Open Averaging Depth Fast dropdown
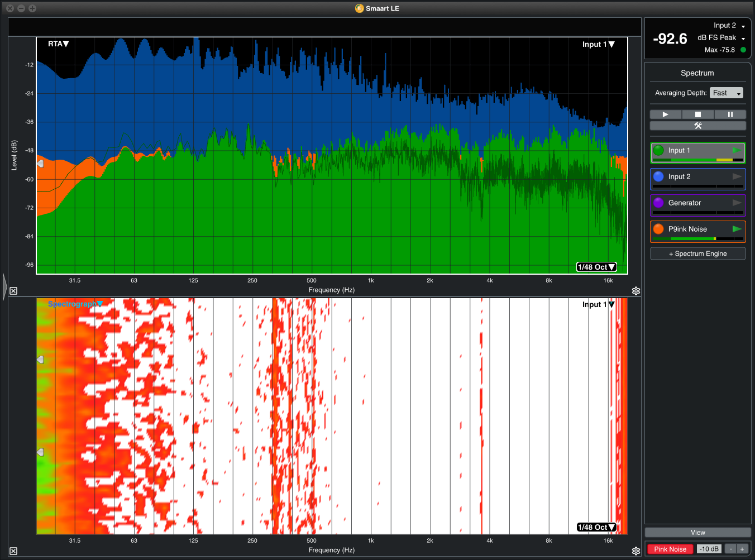 coord(727,93)
